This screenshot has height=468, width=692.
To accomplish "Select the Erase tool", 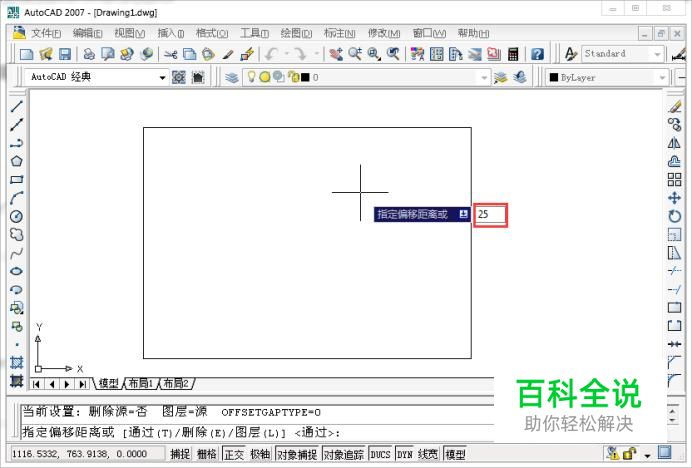I will coord(674,106).
